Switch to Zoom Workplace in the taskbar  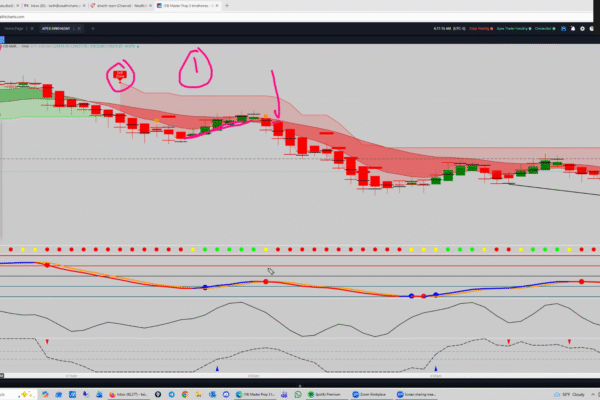(370, 394)
